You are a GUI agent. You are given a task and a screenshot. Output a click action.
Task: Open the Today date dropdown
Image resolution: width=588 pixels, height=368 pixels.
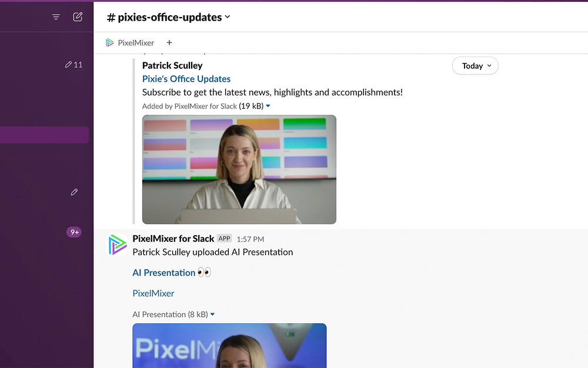475,66
